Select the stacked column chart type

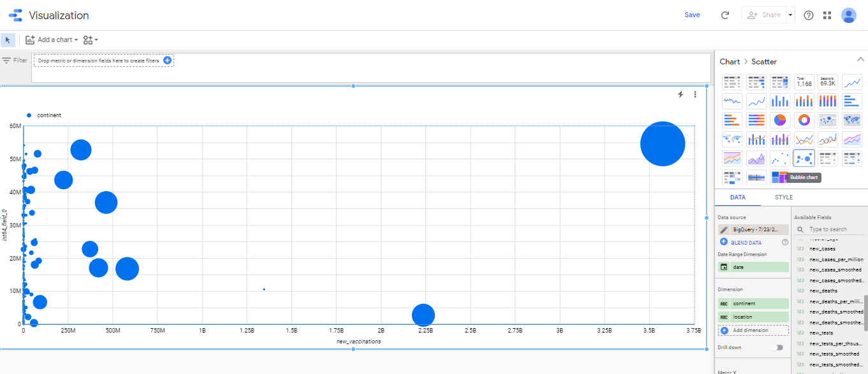[x=804, y=101]
